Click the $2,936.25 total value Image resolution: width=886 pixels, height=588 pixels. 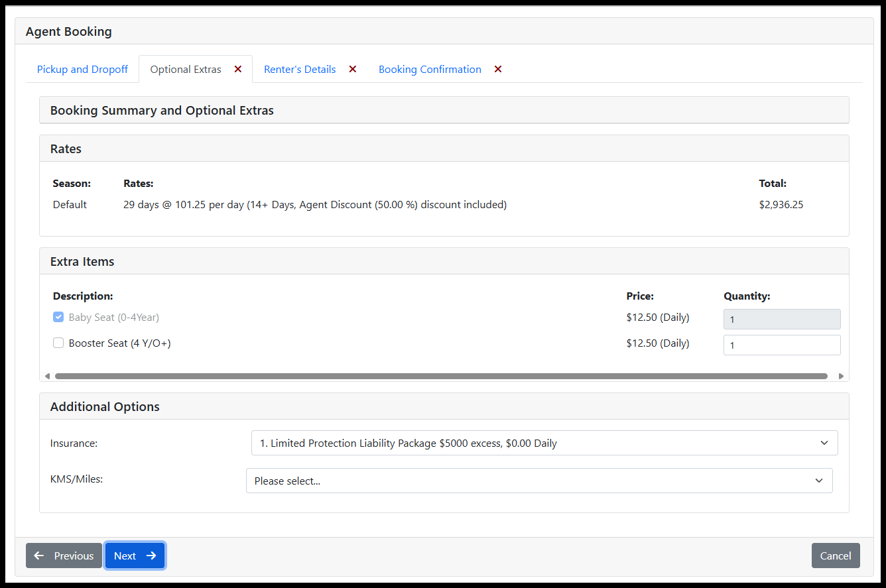tap(781, 205)
